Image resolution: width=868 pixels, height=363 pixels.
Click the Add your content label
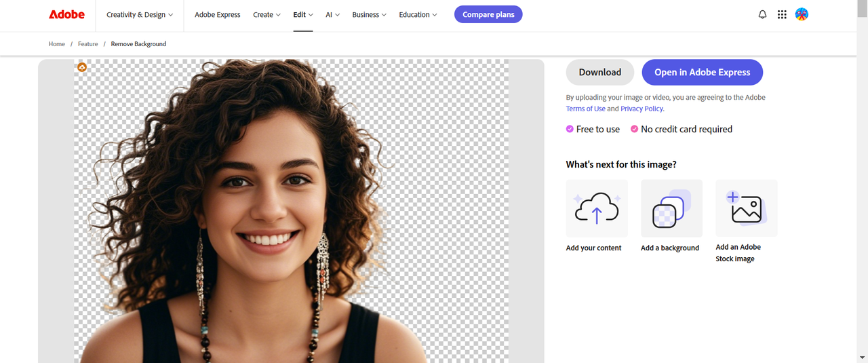point(594,248)
